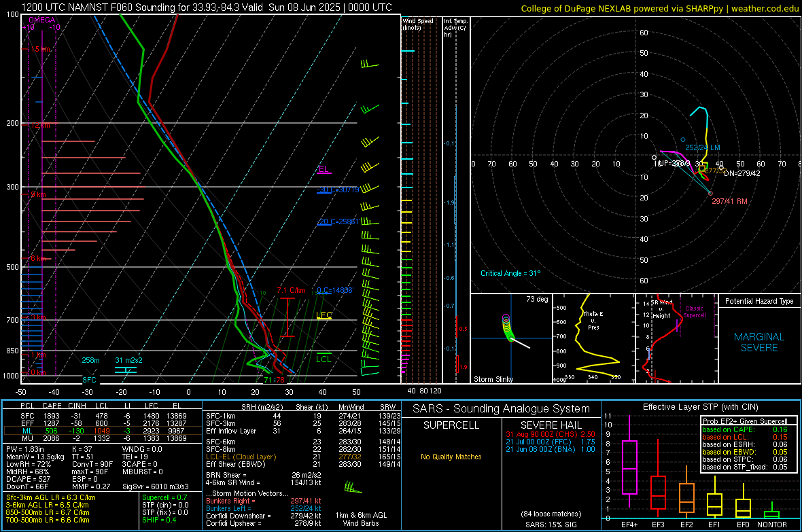This screenshot has width=802, height=532.
Task: Select the MU parcel row label
Action: (x=27, y=438)
